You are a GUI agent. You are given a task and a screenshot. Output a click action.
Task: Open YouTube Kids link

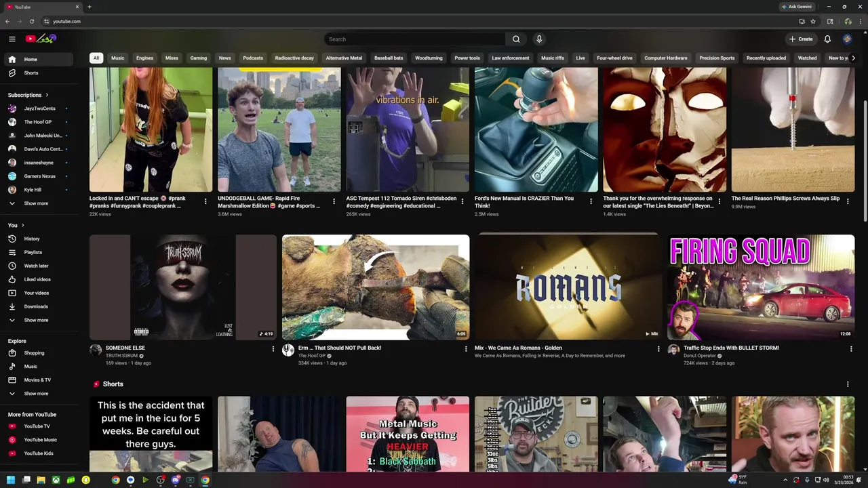point(39,453)
